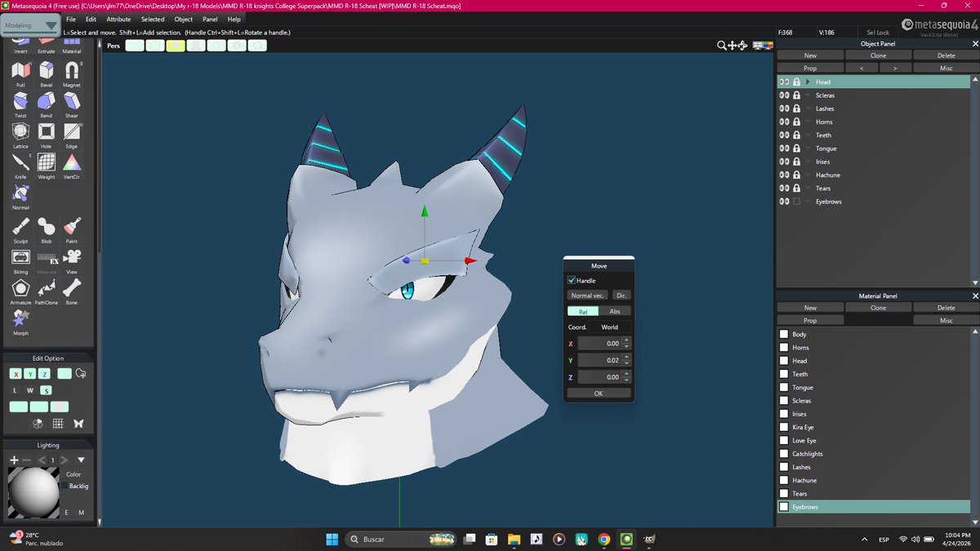The width and height of the screenshot is (980, 551).
Task: Click the X value stepper arrows
Action: coord(626,344)
